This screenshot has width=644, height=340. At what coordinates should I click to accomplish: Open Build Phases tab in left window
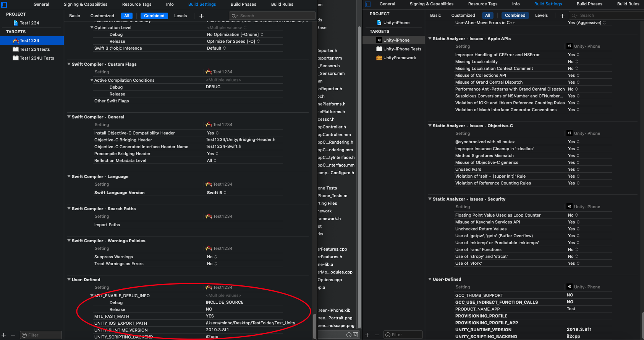coord(243,4)
